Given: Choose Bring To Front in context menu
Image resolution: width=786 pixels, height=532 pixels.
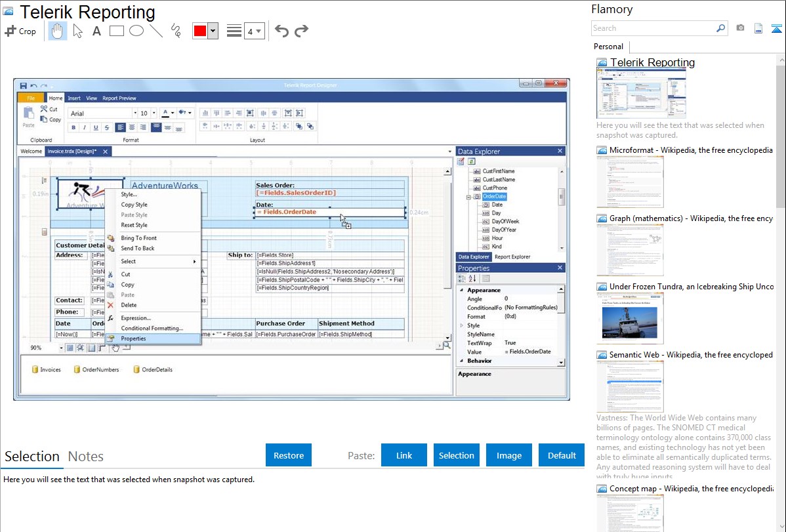Looking at the screenshot, I should pos(153,238).
